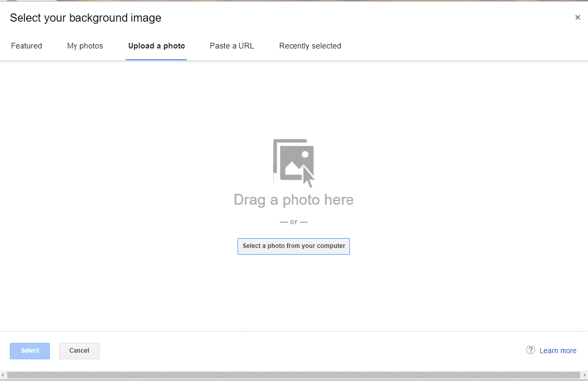Click the "Drag a photo here" text

point(294,200)
